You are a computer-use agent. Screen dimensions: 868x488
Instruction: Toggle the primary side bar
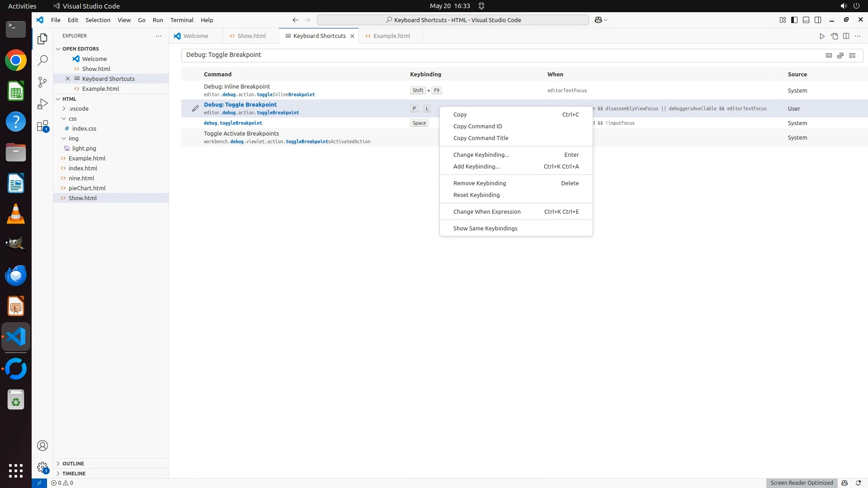794,20
